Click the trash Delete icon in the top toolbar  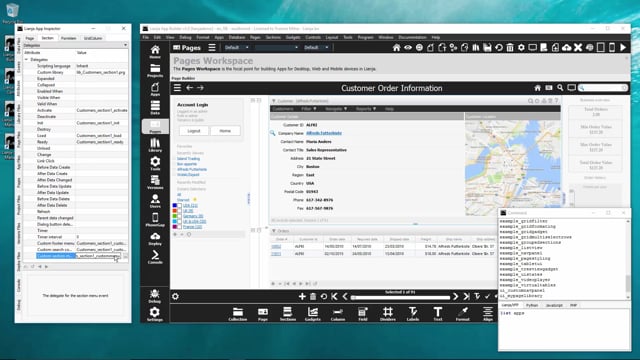click(x=510, y=48)
